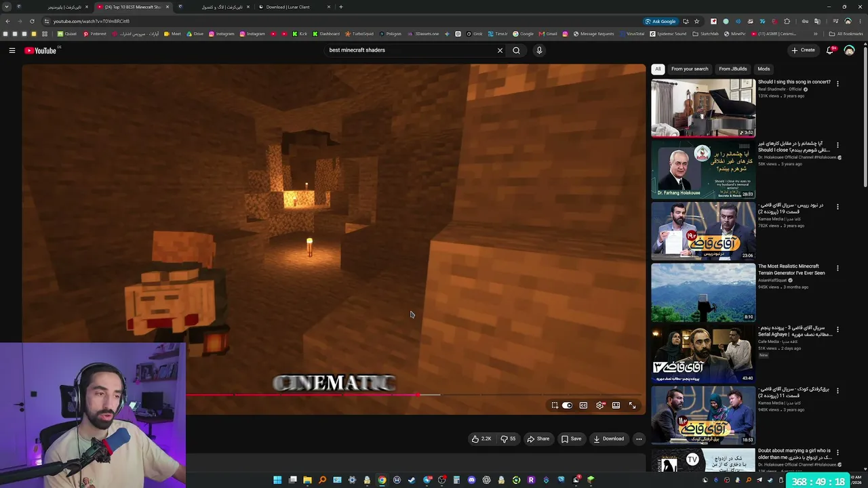The image size is (868, 488).
Task: Open options for 'Doubt about marrying a girl' video
Action: coord(837,451)
